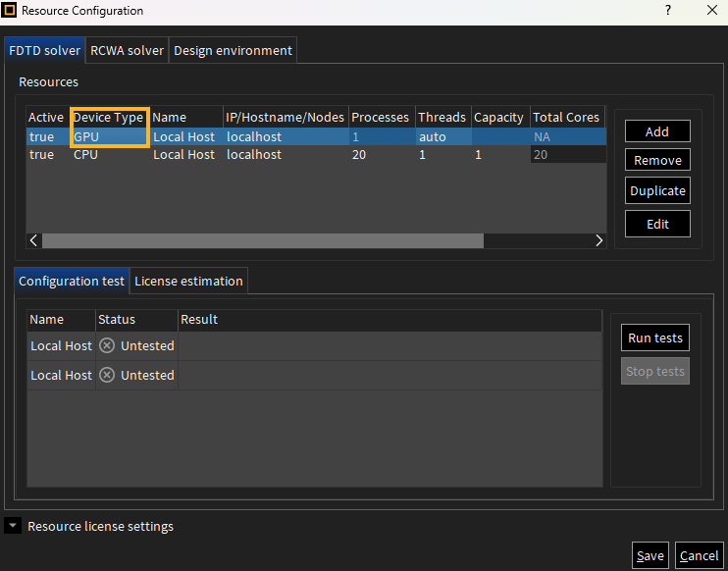Viewport: 728px width, 571px height.
Task: Click the 'Resource license settings' label
Action: pyautogui.click(x=100, y=526)
